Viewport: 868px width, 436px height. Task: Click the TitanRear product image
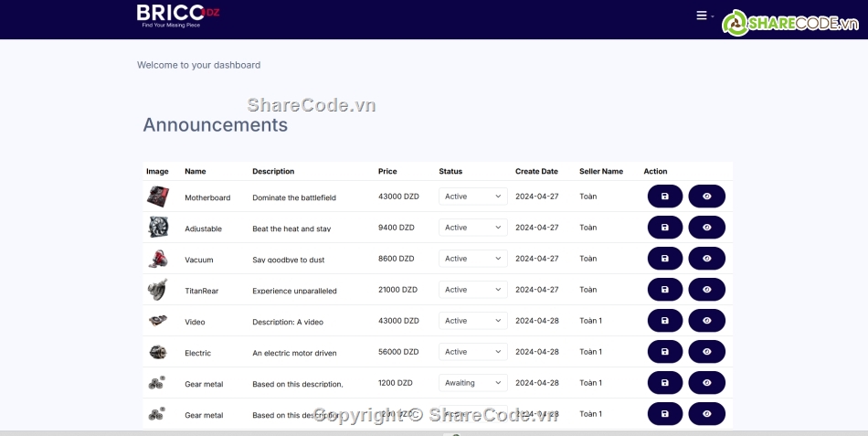157,290
